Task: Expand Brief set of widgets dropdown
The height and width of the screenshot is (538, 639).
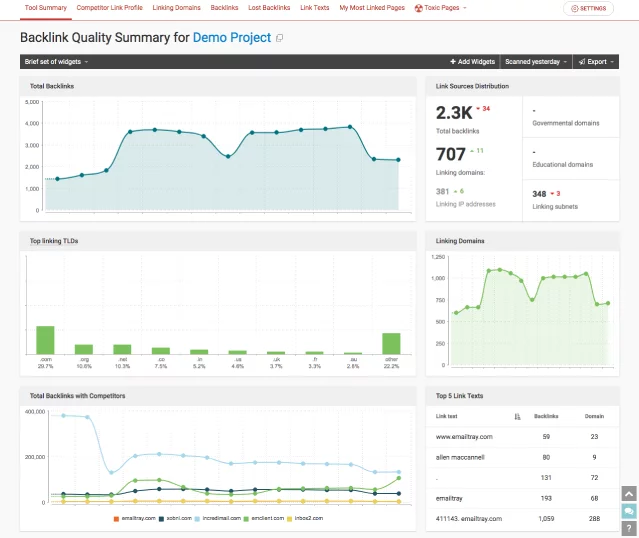Action: click(56, 62)
